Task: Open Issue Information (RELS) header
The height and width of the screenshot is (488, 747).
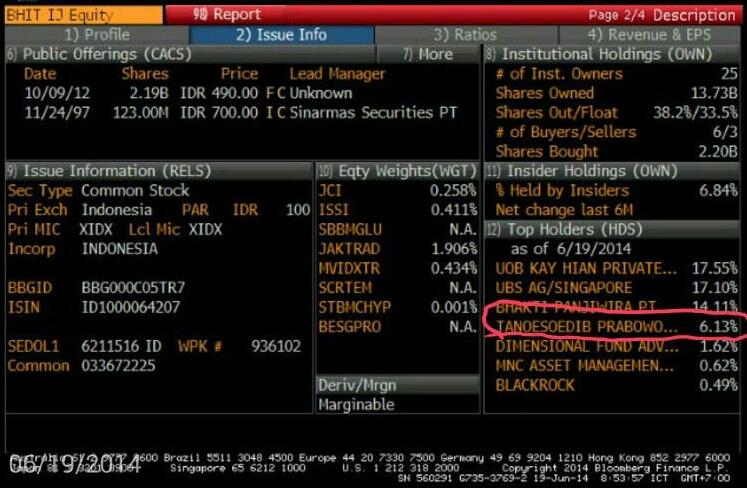Action: [159, 171]
